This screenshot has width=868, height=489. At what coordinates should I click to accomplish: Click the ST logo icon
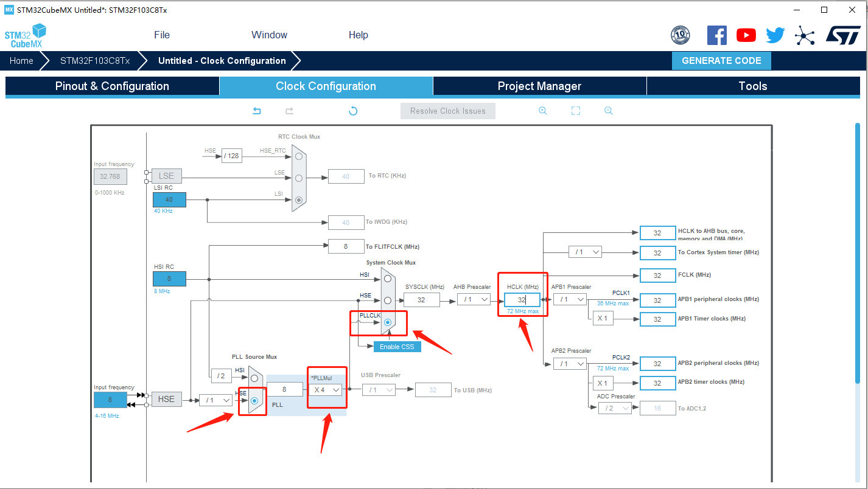click(843, 35)
